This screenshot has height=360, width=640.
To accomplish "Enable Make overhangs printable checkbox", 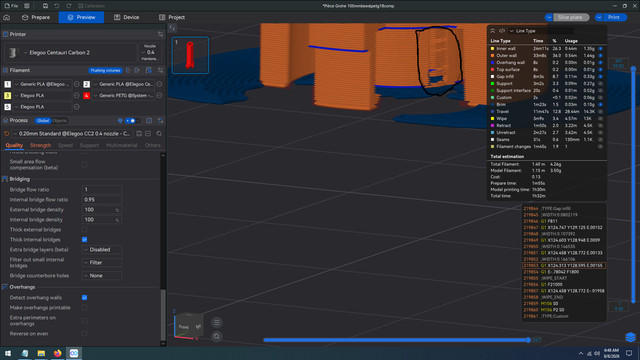I will (84, 308).
